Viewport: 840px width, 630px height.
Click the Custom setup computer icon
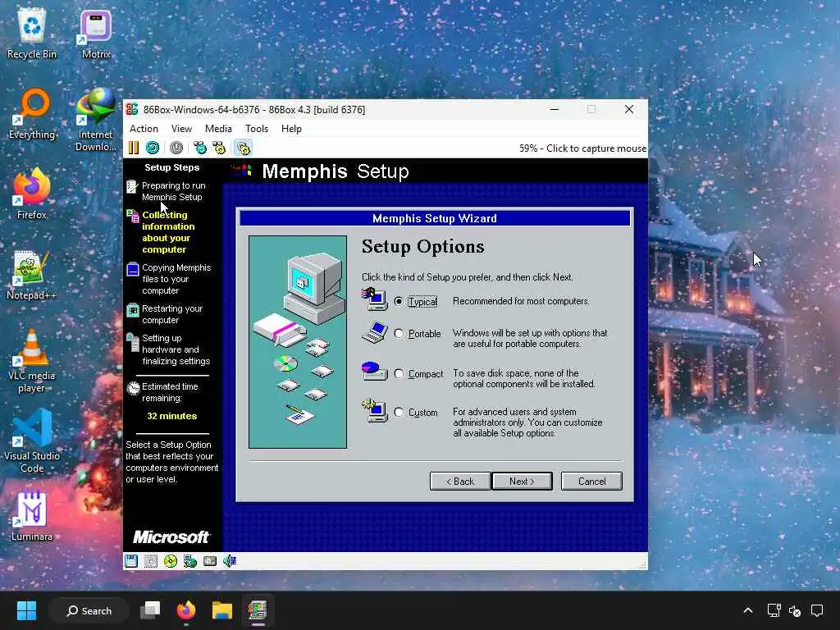pyautogui.click(x=374, y=410)
